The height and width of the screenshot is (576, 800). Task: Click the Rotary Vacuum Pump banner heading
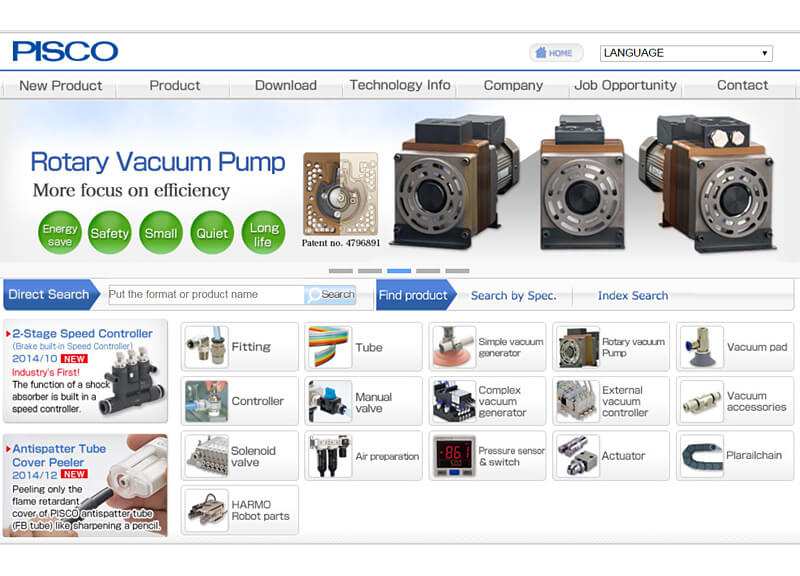[158, 162]
